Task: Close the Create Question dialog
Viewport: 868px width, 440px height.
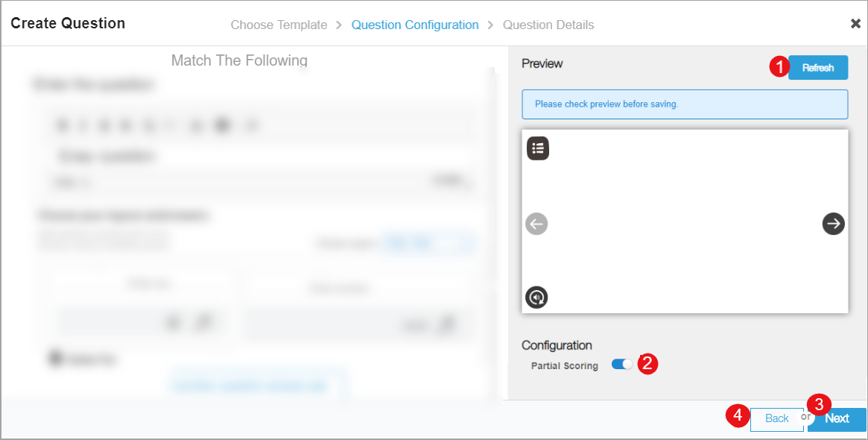Action: (x=855, y=24)
